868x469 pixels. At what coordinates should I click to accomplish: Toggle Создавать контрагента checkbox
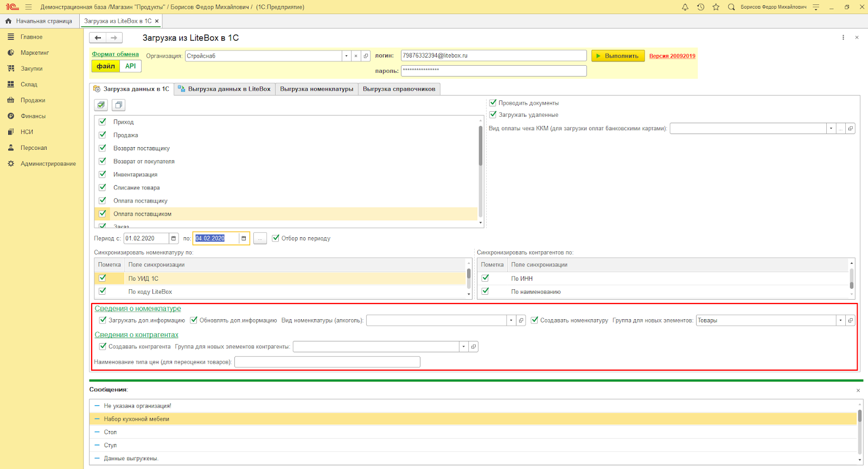(x=103, y=346)
